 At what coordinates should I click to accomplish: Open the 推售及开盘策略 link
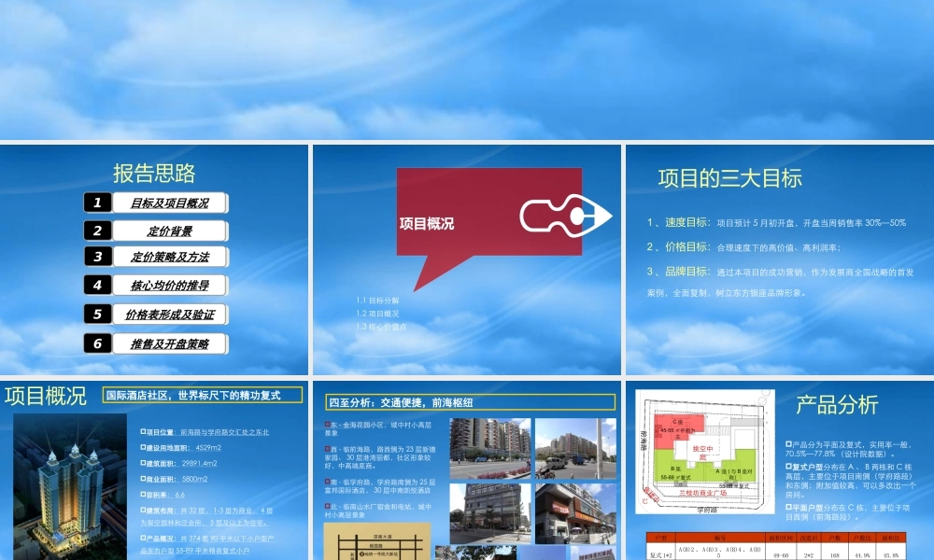point(170,343)
